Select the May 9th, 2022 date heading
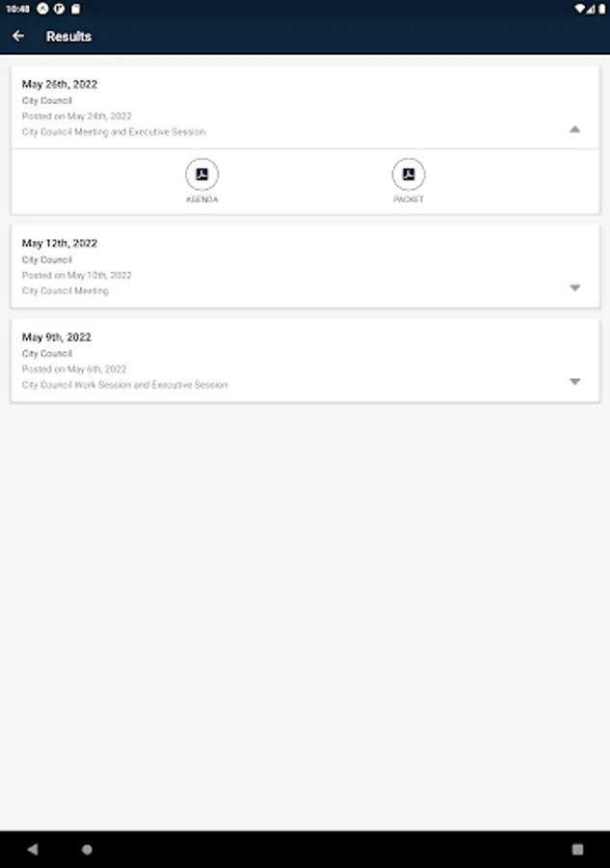Viewport: 610px width, 868px height. pyautogui.click(x=57, y=338)
